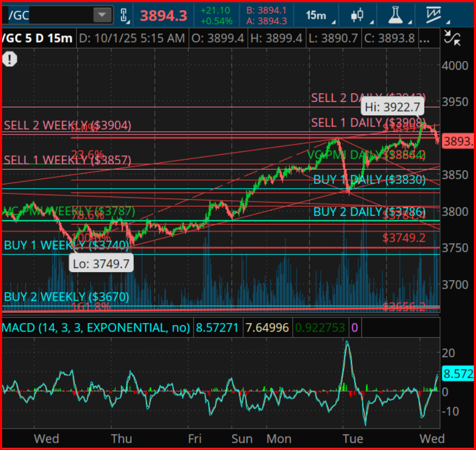The width and height of the screenshot is (476, 450).
Task: Click the last price 3894.3 display
Action: pyautogui.click(x=164, y=16)
